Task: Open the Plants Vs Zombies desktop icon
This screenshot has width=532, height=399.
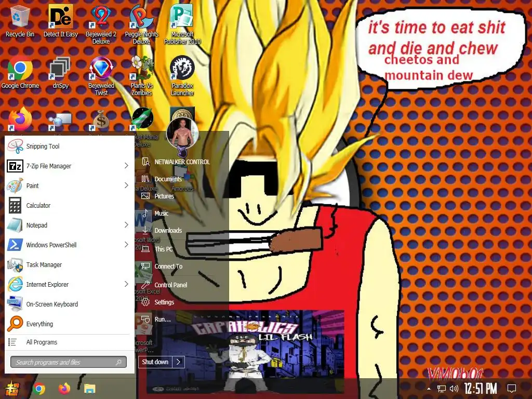Action: [x=142, y=76]
